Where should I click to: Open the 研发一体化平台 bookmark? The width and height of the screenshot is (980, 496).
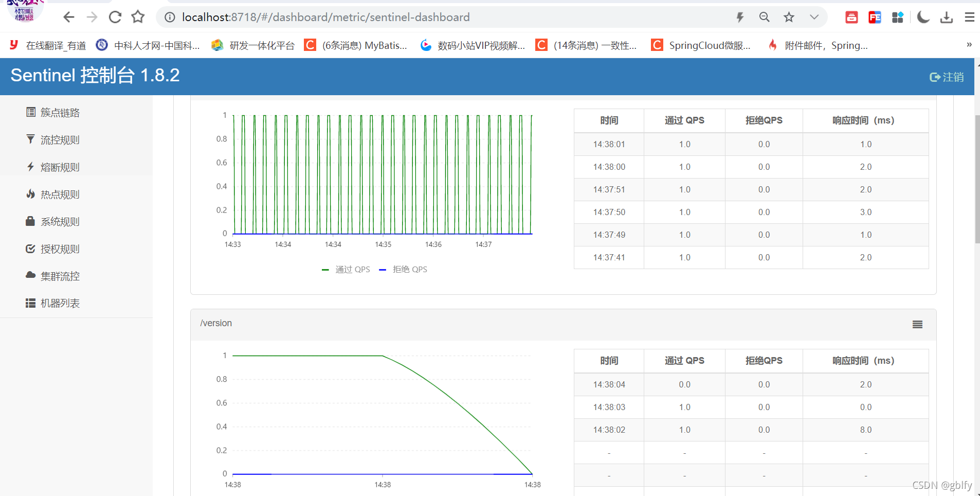click(253, 45)
